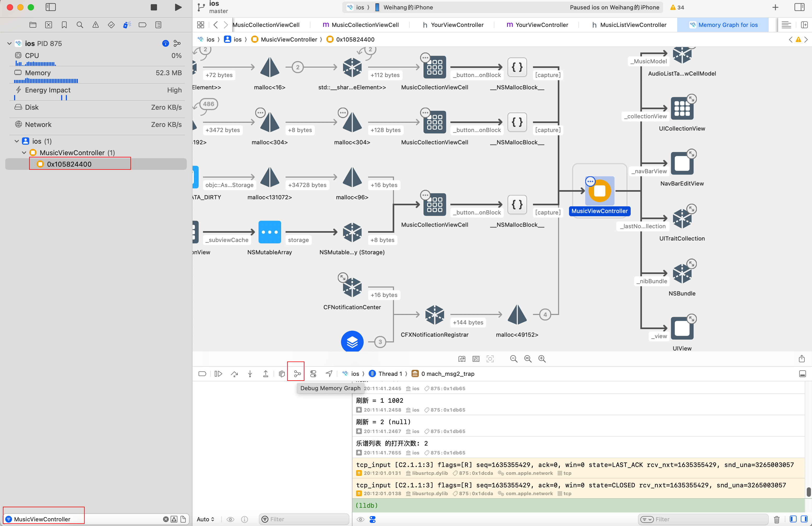Open the Test navigator diamond icon
The image size is (812, 526).
click(111, 25)
